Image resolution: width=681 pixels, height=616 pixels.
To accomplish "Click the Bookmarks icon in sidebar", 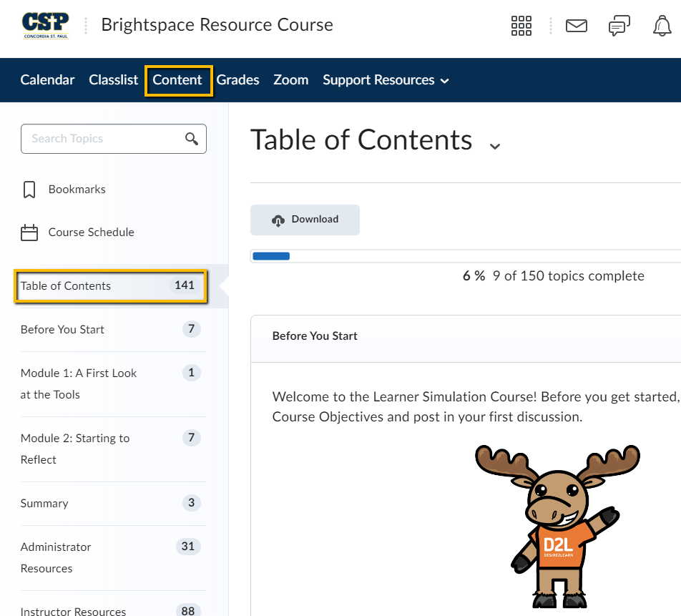I will 29,190.
